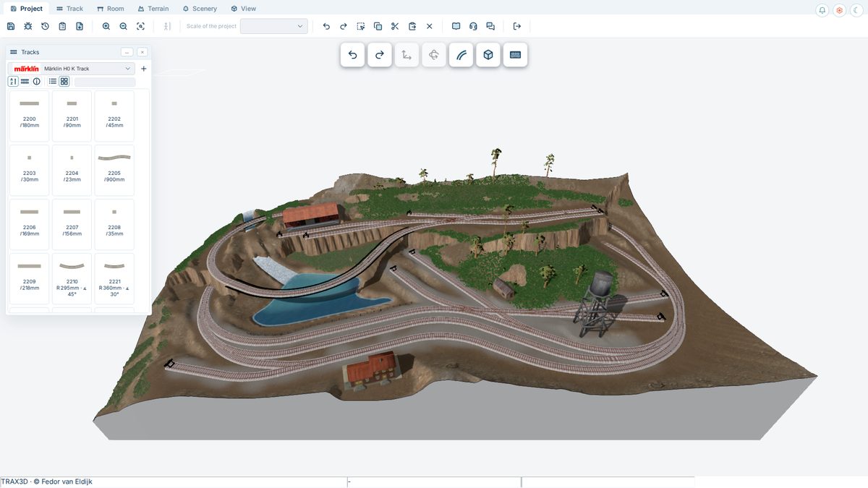Screen dimensions: 868x488
Task: Switch to grid view in Tracks panel
Action: 64,82
